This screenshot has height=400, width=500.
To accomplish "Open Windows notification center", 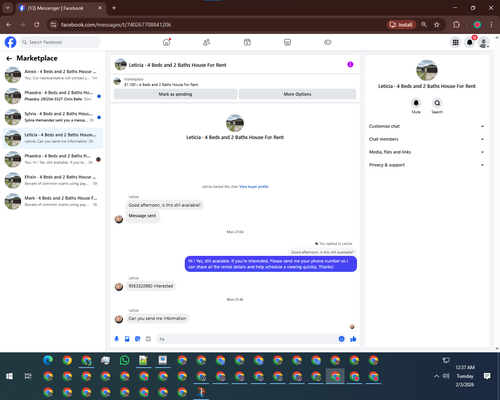I will [x=487, y=376].
